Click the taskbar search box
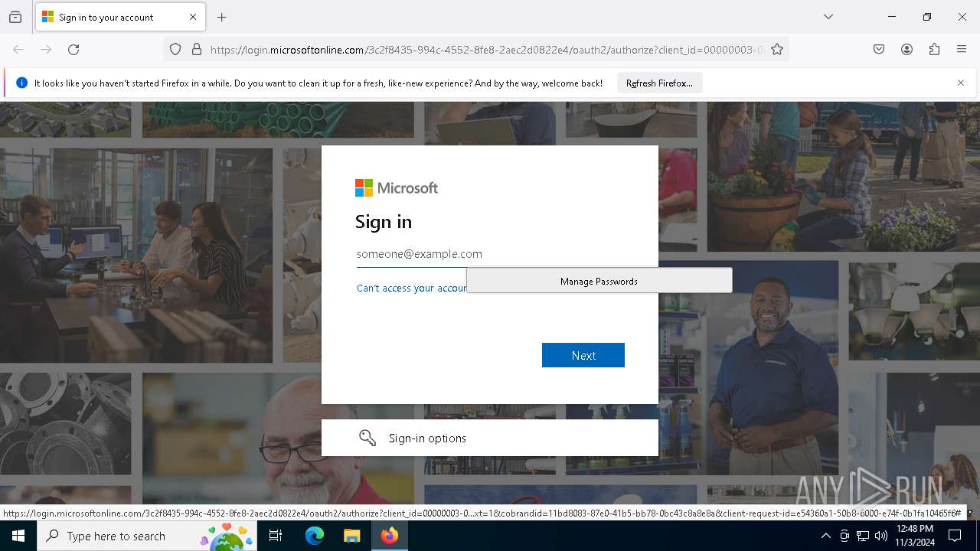Screen dimensions: 980x551 [147, 536]
